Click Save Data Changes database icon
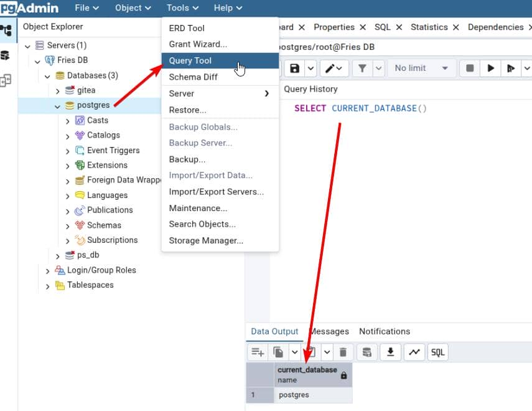The width and height of the screenshot is (532, 411). pos(367,352)
